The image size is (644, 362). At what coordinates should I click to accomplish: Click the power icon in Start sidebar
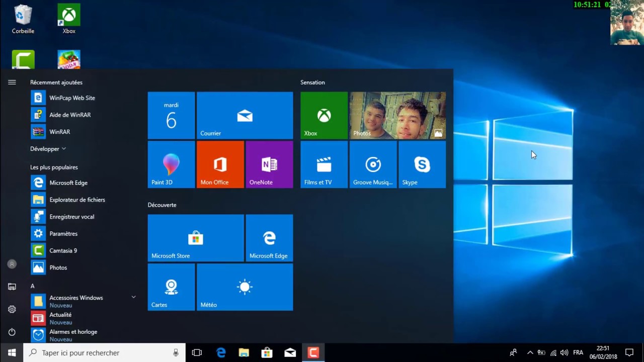12,332
